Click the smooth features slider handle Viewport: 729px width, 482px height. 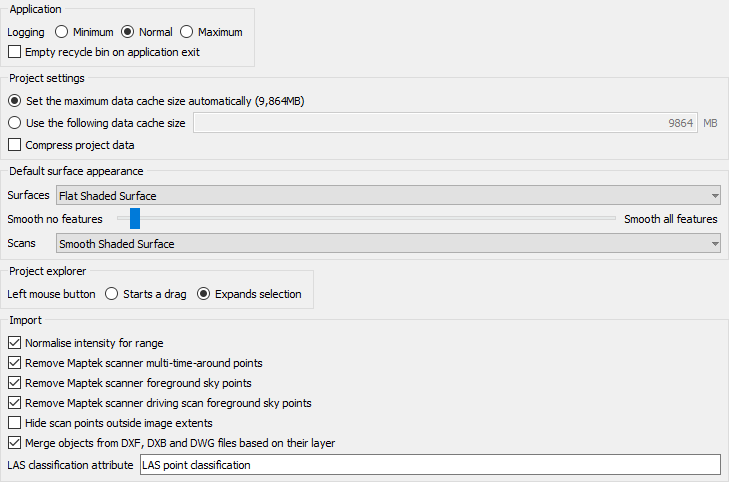(x=135, y=218)
